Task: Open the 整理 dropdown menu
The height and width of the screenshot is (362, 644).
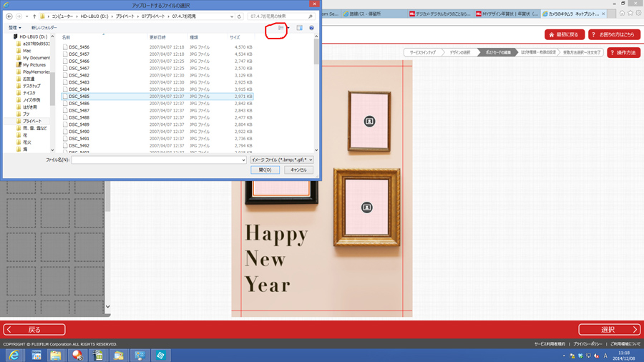Action: (14, 28)
